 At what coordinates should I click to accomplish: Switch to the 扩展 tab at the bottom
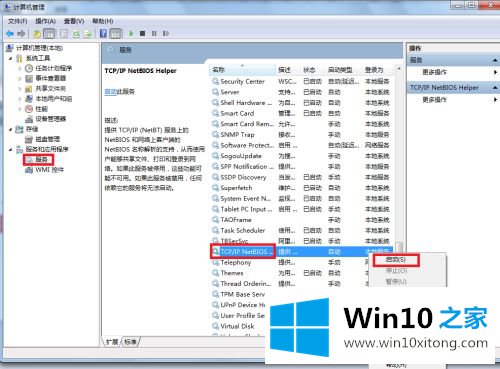pyautogui.click(x=112, y=342)
